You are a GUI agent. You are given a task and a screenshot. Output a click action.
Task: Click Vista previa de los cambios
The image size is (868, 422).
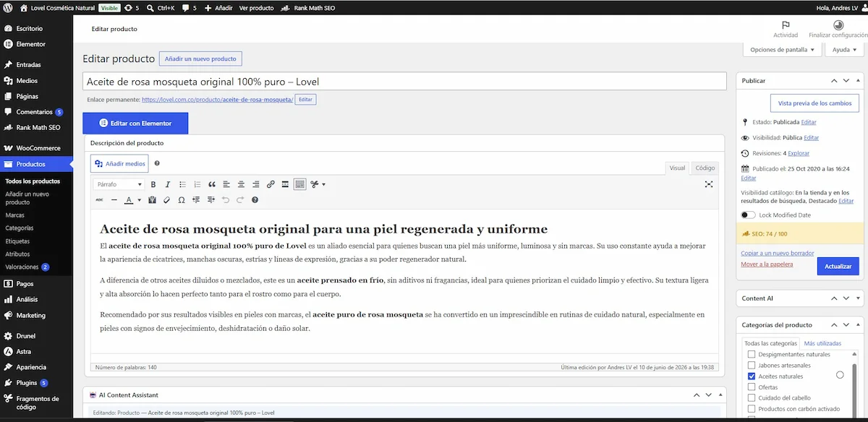click(x=814, y=103)
